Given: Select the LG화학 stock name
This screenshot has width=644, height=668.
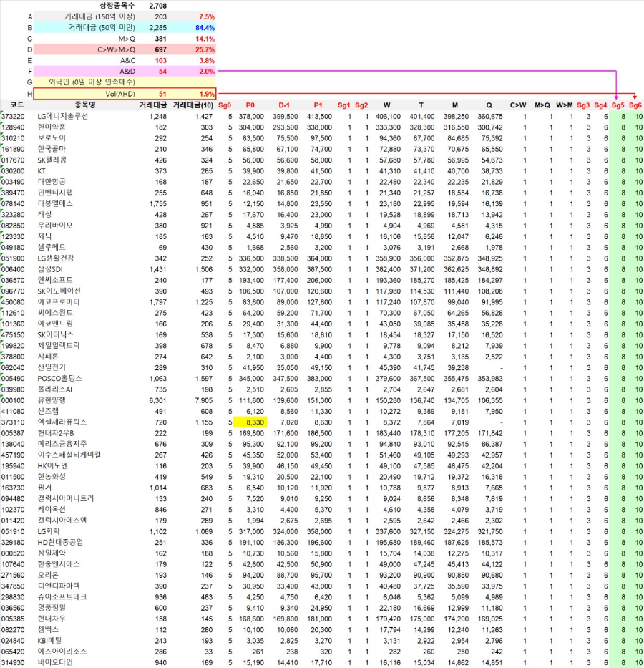Looking at the screenshot, I should tap(49, 532).
